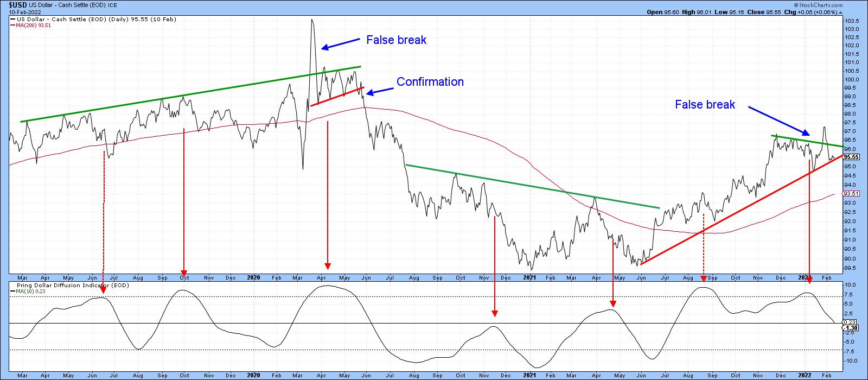
Task: Click the 95.55 last-price tag on right axis
Action: pyautogui.click(x=851, y=157)
